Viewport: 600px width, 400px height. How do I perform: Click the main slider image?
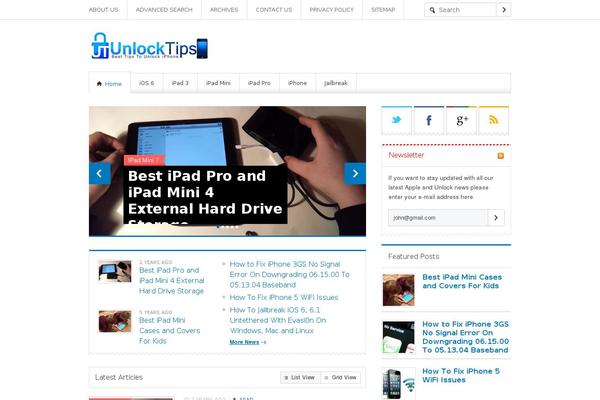(x=227, y=171)
